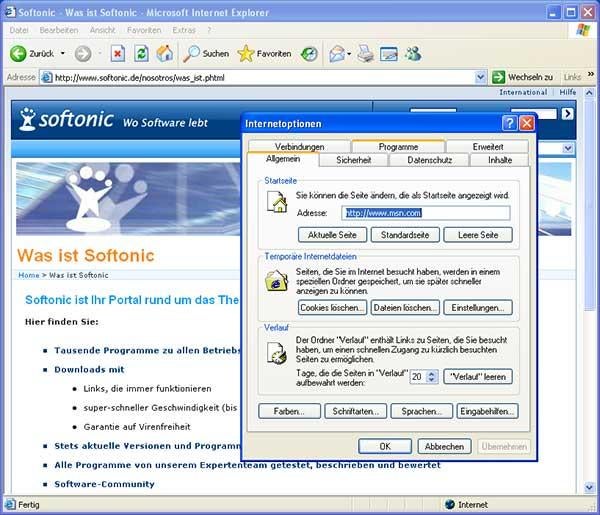
Task: Increase Verlauf days with up arrow
Action: (432, 374)
